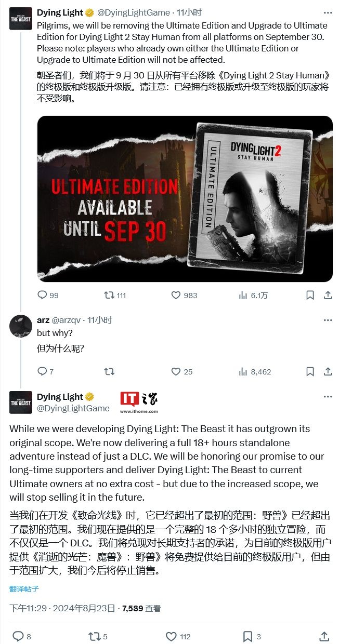
Task: Retweet the Ultimate Edition announcement tweet
Action: 115,295
